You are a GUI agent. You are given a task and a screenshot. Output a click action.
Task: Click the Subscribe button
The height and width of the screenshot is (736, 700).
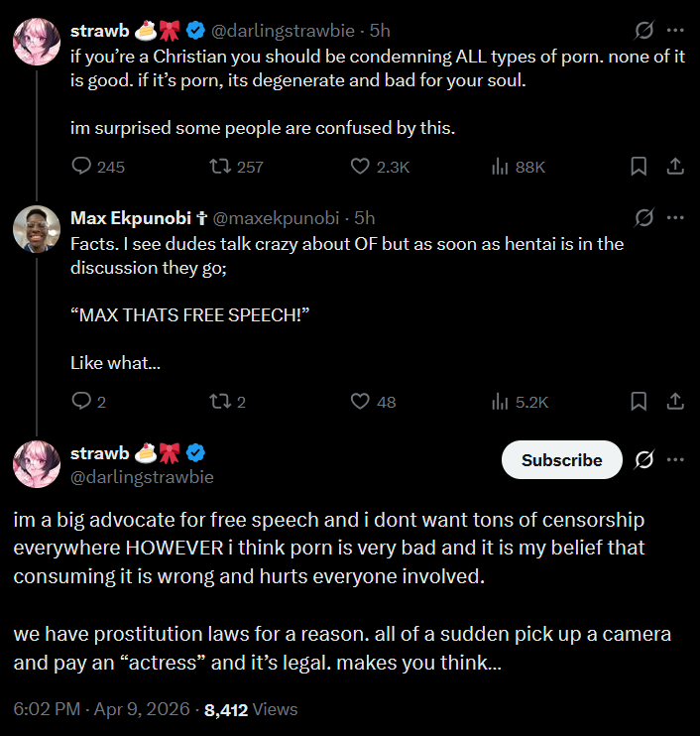(561, 460)
